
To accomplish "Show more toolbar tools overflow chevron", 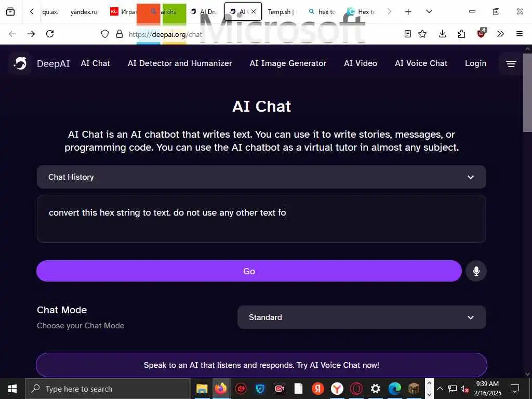I will pos(500,34).
